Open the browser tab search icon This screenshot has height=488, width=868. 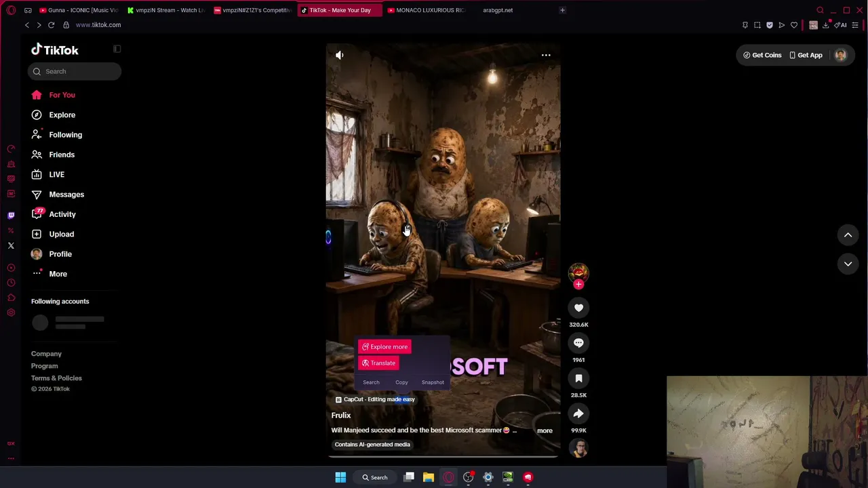click(820, 10)
